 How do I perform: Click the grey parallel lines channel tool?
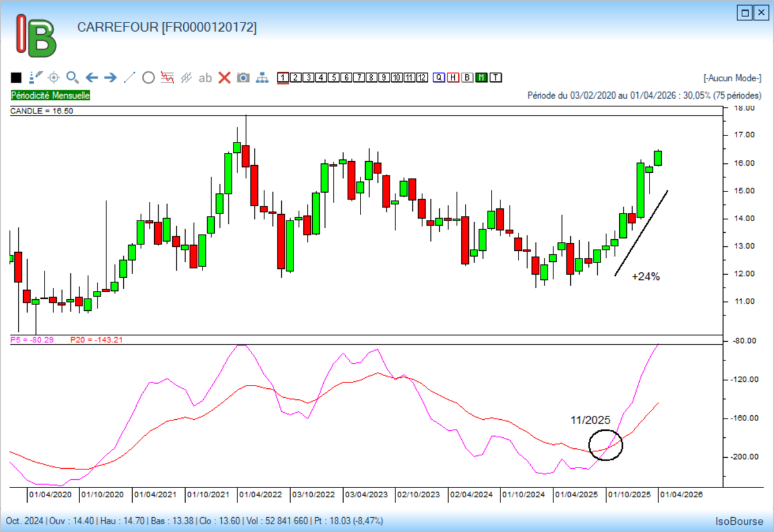coord(186,78)
